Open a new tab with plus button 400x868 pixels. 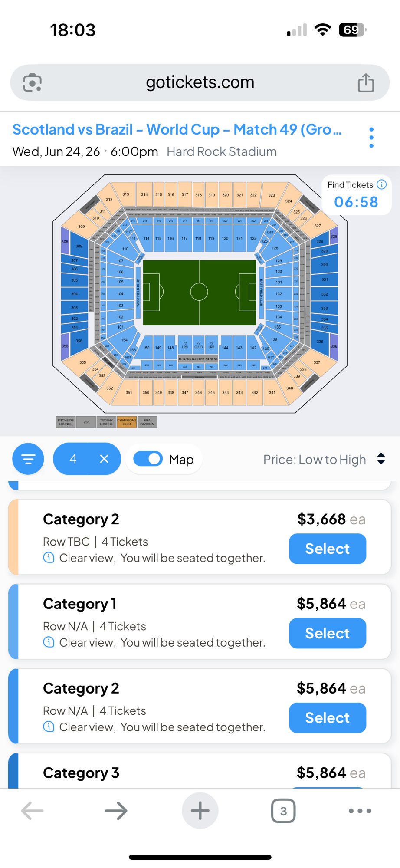click(200, 810)
